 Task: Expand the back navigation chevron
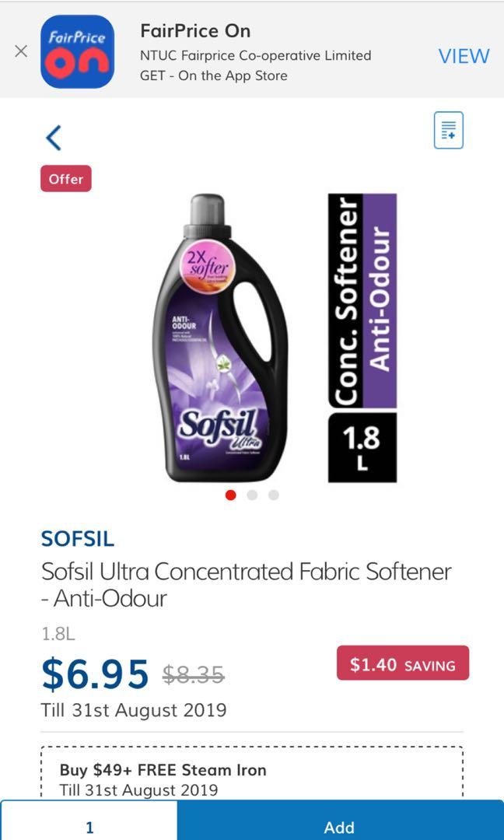click(x=53, y=137)
